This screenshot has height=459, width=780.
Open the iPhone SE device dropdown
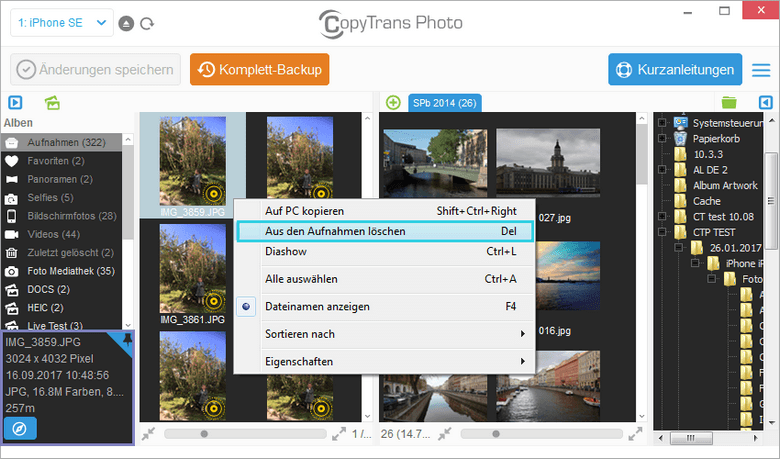(62, 23)
